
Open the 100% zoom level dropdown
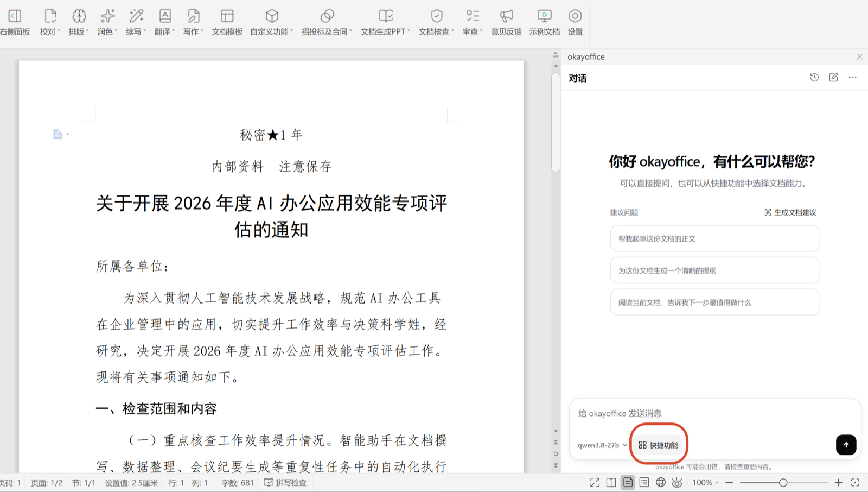[705, 483]
